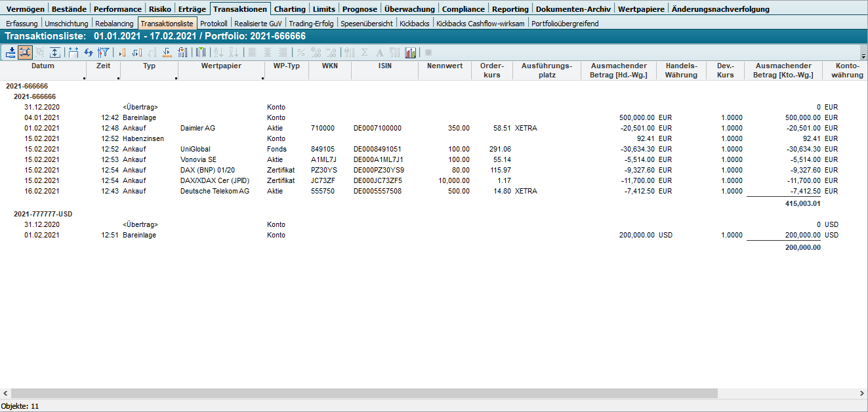868x412 pixels.
Task: Select the Realisierte GuV sub-tab
Action: pyautogui.click(x=258, y=24)
